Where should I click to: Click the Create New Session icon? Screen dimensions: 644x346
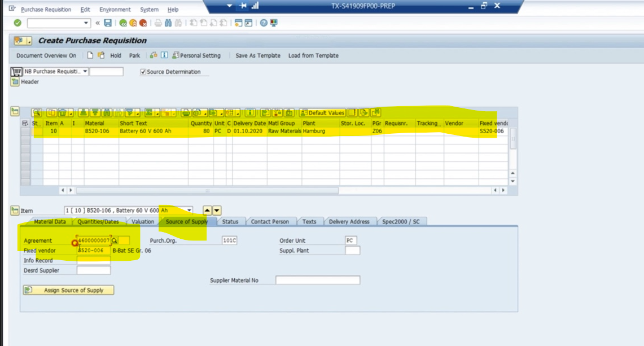tap(238, 23)
